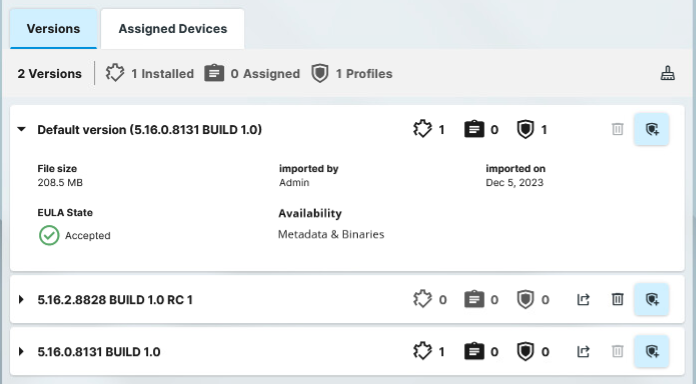Click add-to-profile shield button for Default version
This screenshot has width=696, height=384.
[651, 129]
